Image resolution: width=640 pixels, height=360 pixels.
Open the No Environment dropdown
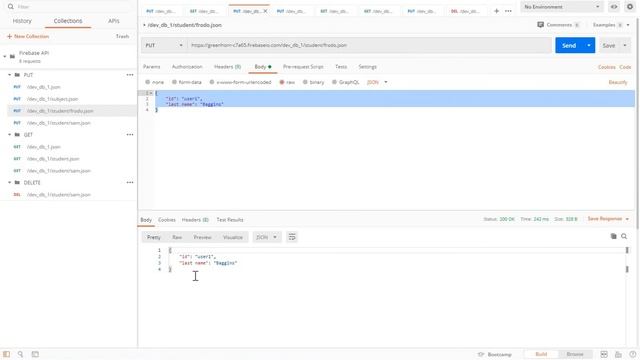tap(562, 7)
